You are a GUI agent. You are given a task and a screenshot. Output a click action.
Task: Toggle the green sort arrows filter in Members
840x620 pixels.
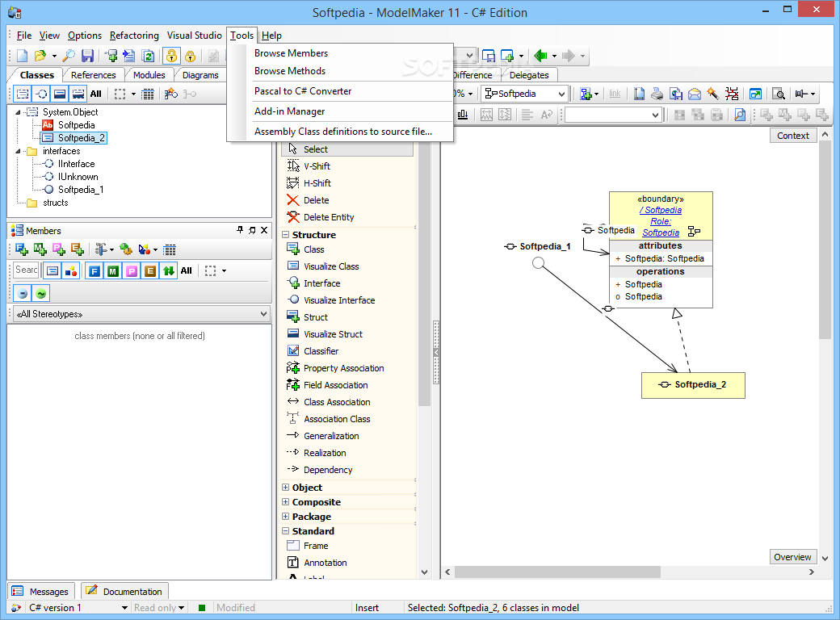[168, 271]
